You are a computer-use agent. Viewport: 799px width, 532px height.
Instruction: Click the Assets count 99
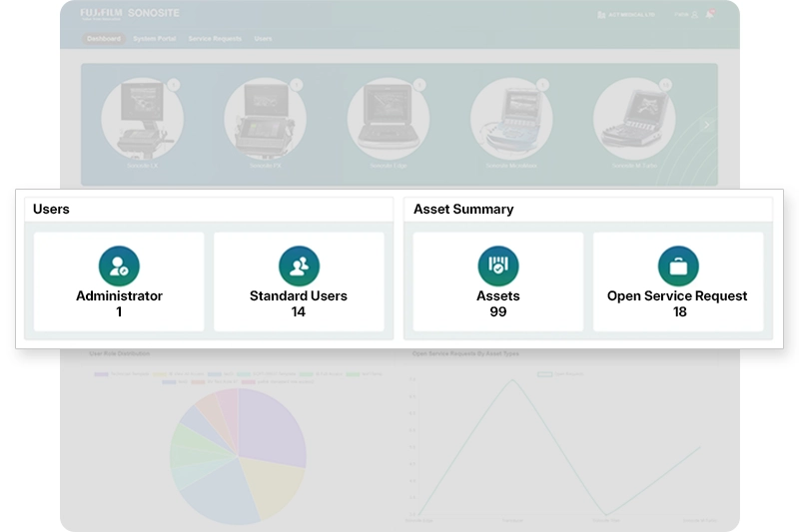tap(498, 312)
